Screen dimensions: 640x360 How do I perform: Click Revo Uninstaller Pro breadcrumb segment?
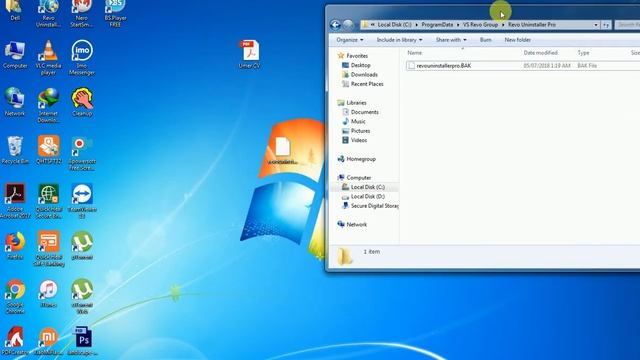532,25
